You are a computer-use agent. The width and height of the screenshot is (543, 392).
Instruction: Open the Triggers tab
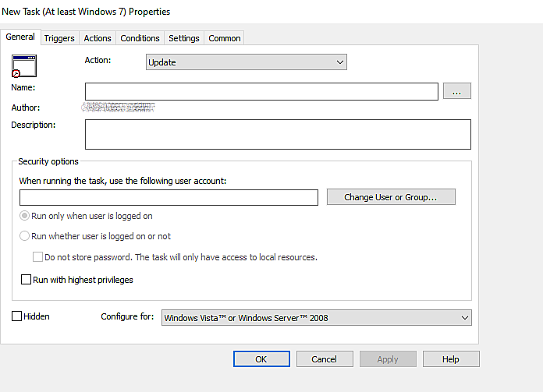59,38
